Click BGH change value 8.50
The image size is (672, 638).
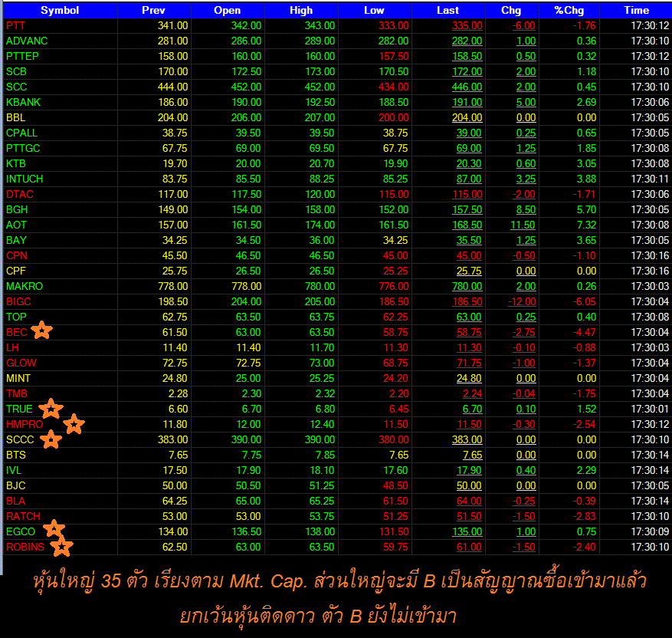click(526, 209)
